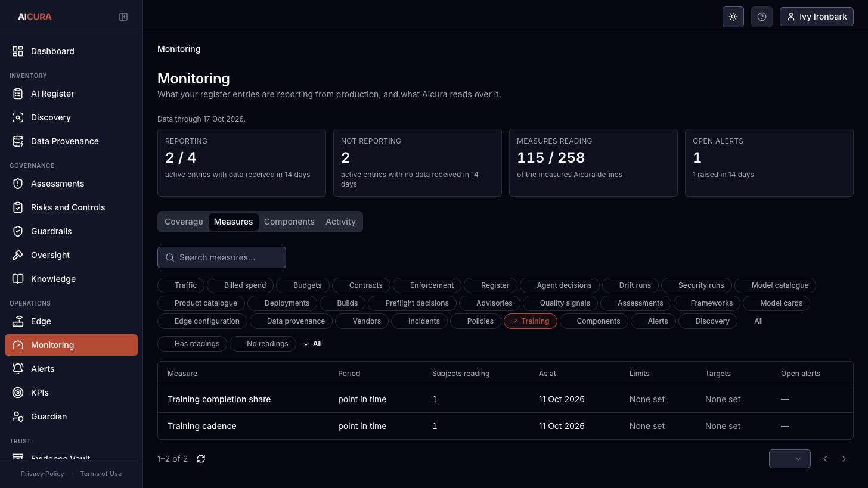Viewport: 868px width, 488px height.
Task: Toggle the light/dark theme sun icon
Action: 733,17
